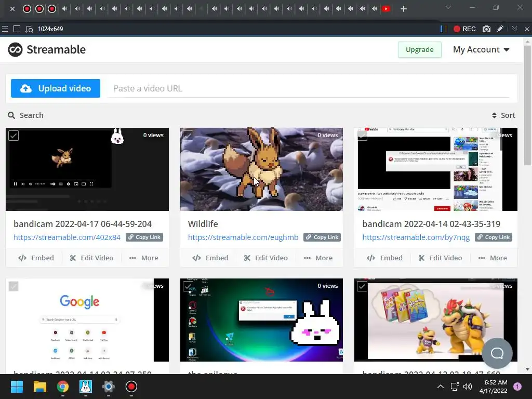Toggle checkbox on bandicam 06-44-59-204 video
The width and height of the screenshot is (532, 399).
(x=14, y=136)
